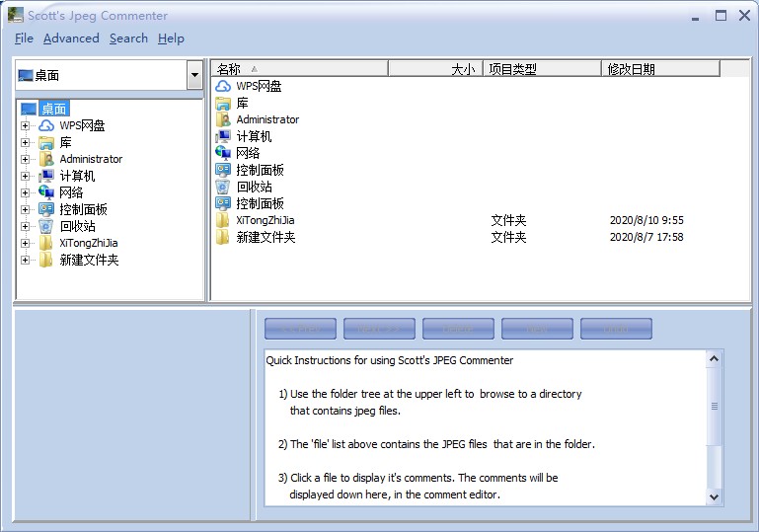Expand the 控制面板 node in the tree
The width and height of the screenshot is (759, 532).
[x=26, y=209]
